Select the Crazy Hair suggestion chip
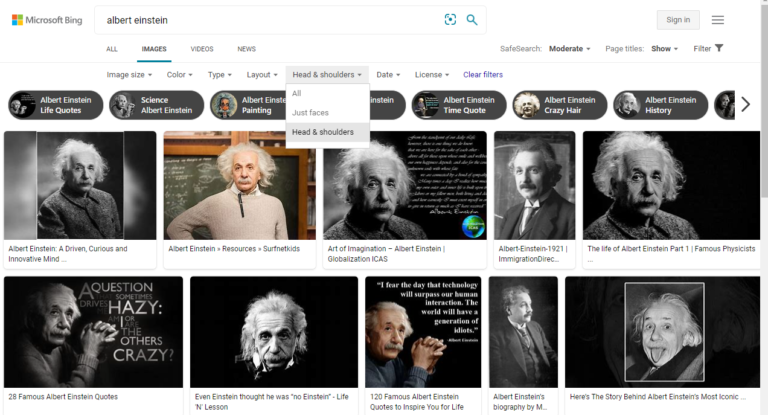This screenshot has height=415, width=768. pyautogui.click(x=559, y=105)
